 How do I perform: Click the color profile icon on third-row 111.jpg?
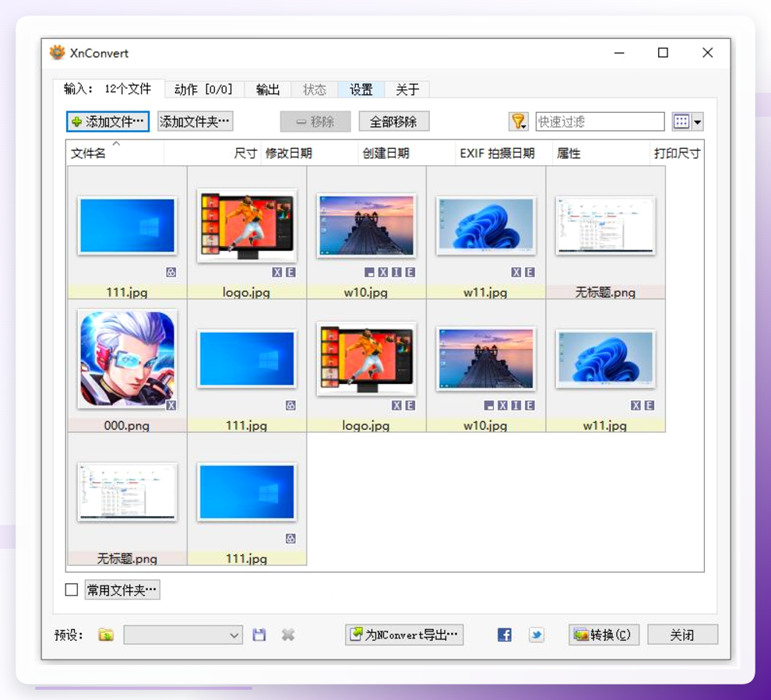[290, 538]
